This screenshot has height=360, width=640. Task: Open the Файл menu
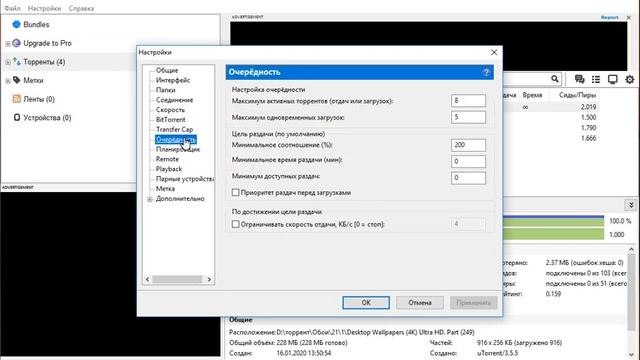pos(12,8)
